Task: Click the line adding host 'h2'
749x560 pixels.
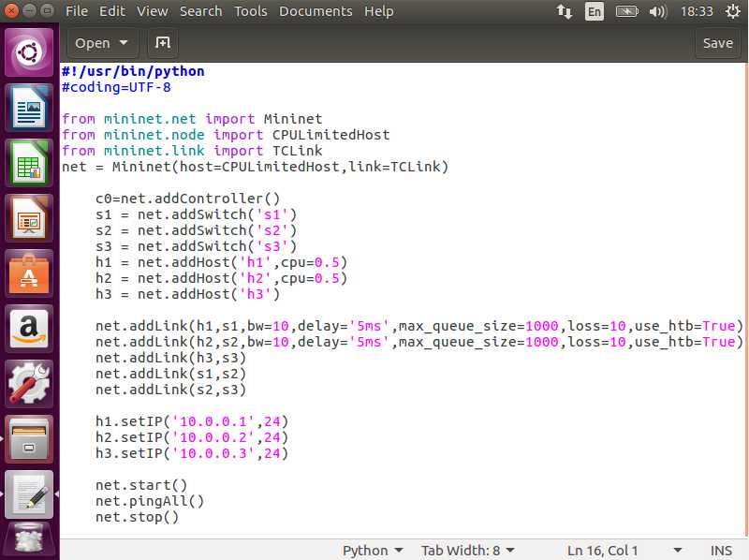Action: 221,278
